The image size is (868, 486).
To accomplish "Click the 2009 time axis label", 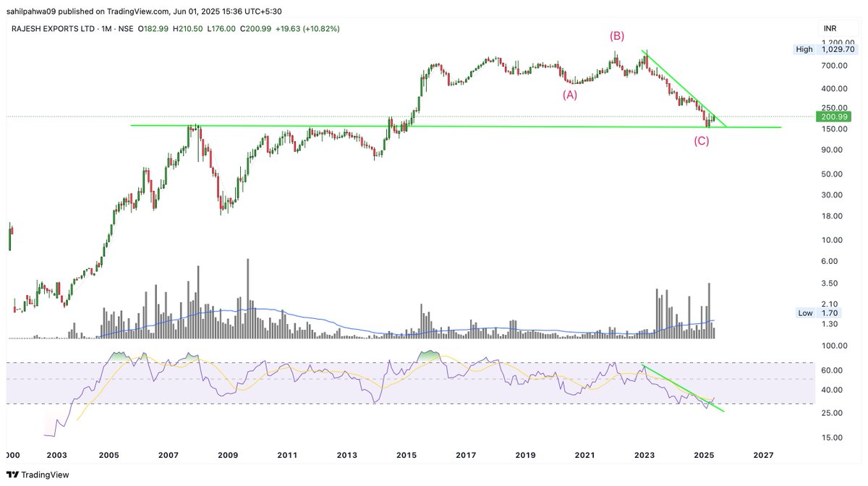I will pos(228,456).
